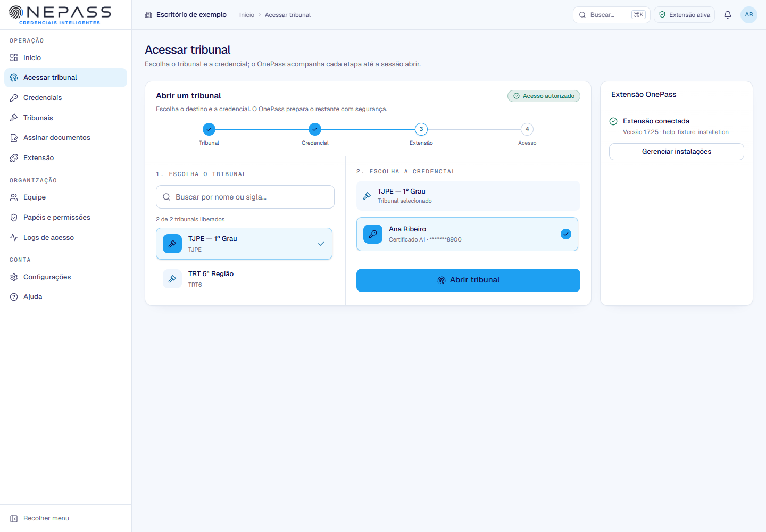Click the collapse-menu icon at sidebar bottom
The height and width of the screenshot is (532, 766).
click(x=14, y=518)
